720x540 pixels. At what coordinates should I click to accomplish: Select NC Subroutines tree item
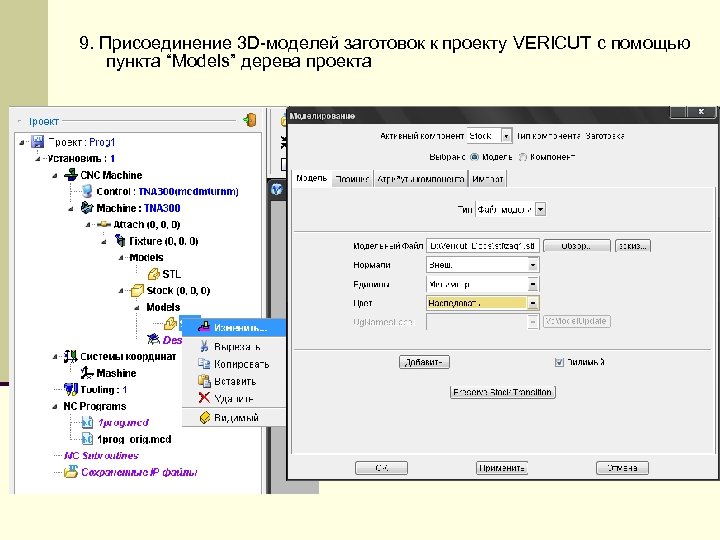(101, 456)
